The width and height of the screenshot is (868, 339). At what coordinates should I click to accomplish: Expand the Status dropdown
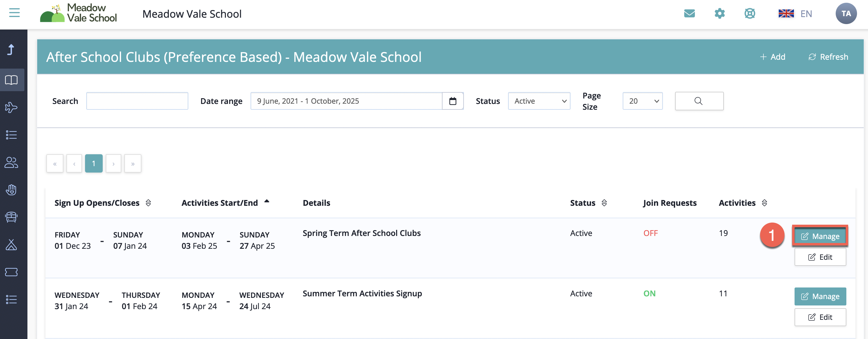(x=539, y=101)
